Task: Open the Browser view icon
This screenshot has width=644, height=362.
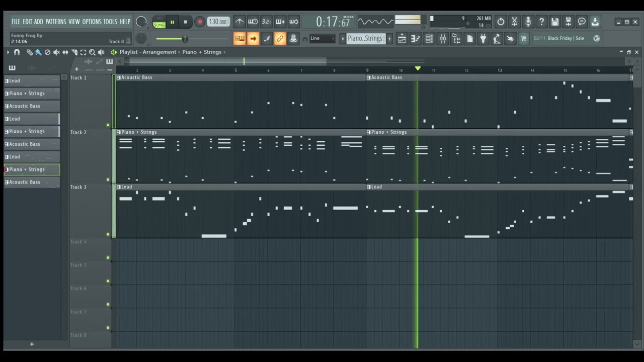Action: coord(456,39)
